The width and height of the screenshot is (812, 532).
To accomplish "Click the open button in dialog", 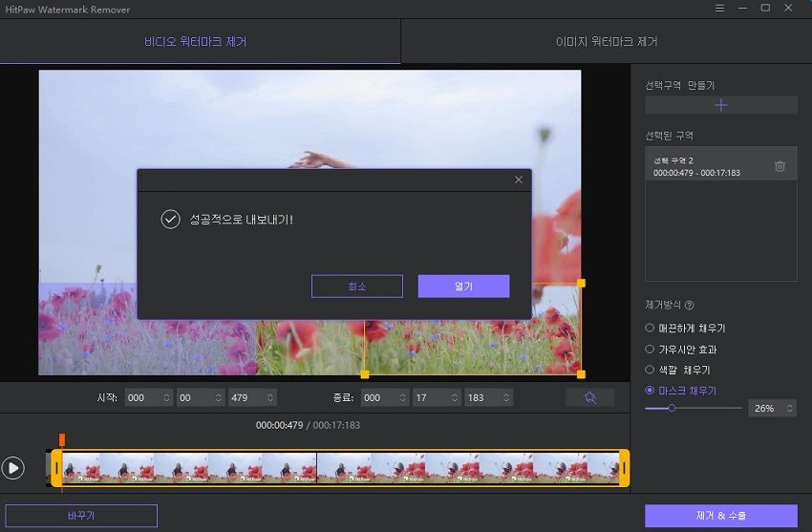I will (463, 287).
